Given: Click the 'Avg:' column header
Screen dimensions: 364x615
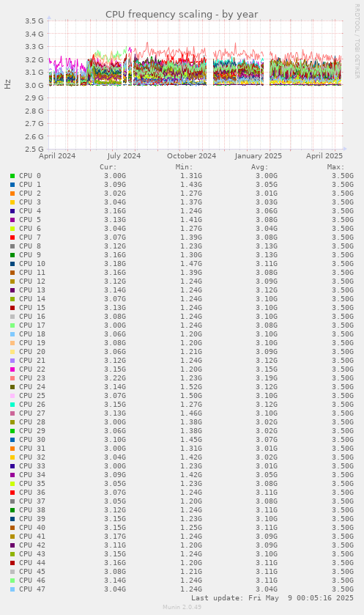Looking at the screenshot, I should click(260, 167).
